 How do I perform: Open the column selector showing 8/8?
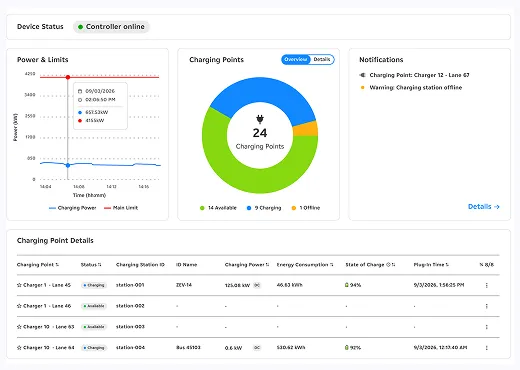point(487,265)
